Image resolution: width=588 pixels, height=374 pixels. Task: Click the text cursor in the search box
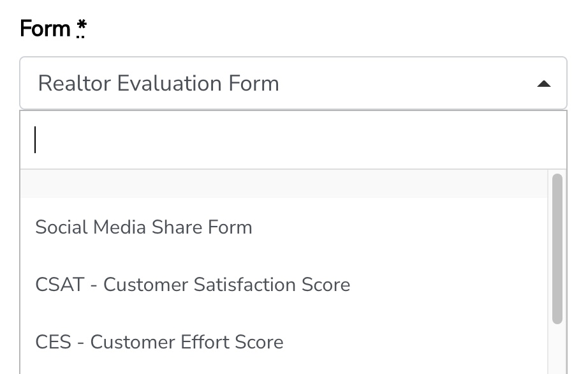click(x=36, y=140)
